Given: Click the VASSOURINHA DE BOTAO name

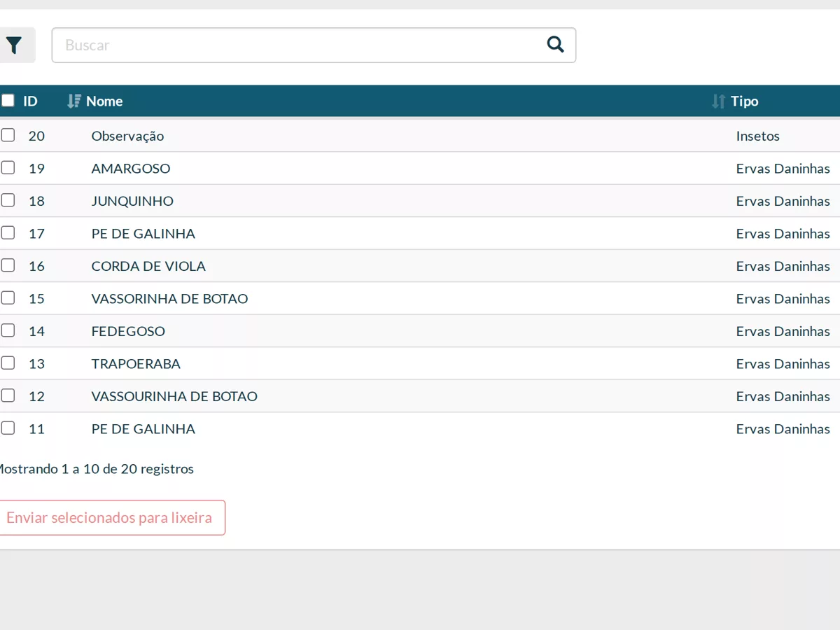Looking at the screenshot, I should tap(174, 396).
